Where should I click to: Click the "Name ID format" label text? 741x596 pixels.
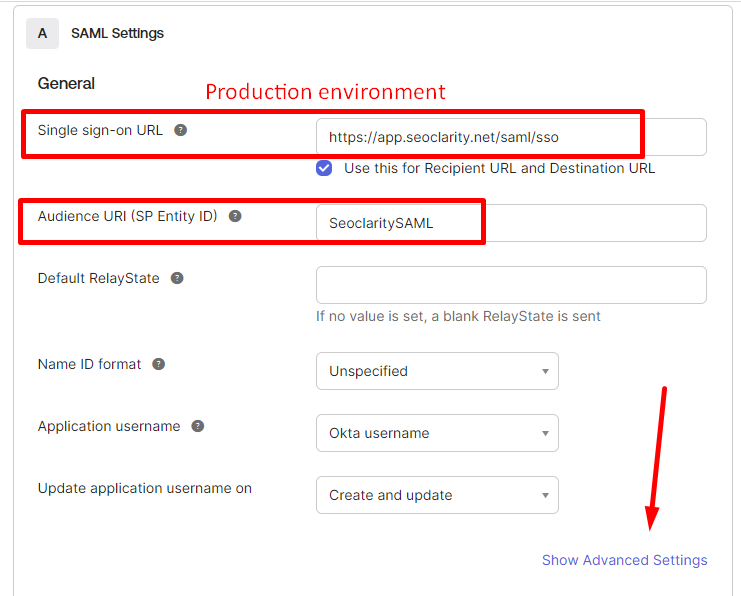(89, 364)
